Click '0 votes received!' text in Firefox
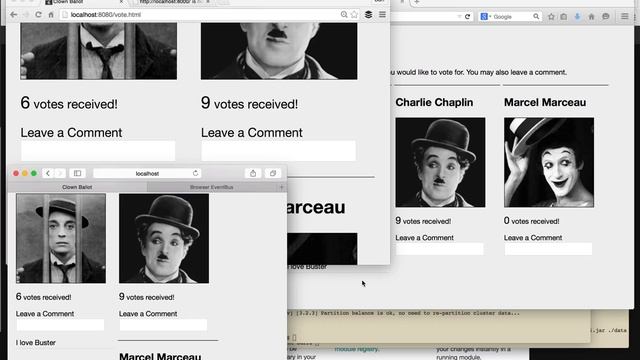640x360 pixels. [531, 221]
